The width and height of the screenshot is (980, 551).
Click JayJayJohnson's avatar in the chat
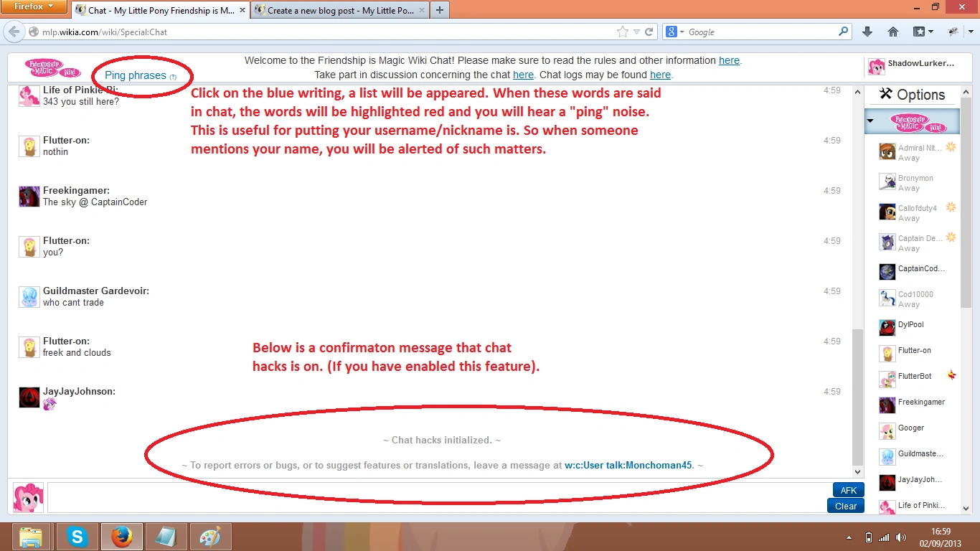click(x=29, y=397)
